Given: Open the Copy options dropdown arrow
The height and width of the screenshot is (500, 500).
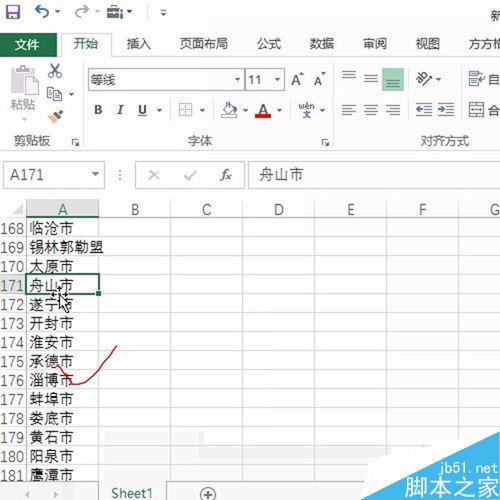Looking at the screenshot, I should (x=71, y=94).
